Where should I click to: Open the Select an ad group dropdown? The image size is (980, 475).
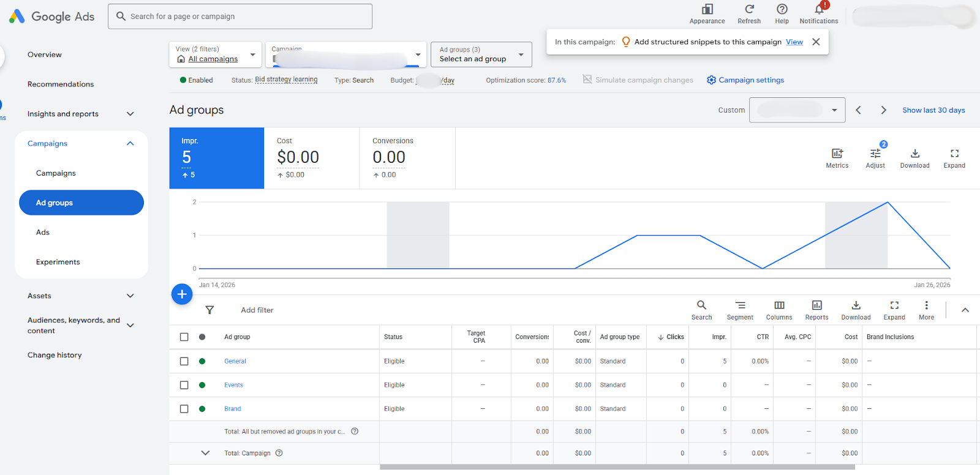[x=481, y=54]
